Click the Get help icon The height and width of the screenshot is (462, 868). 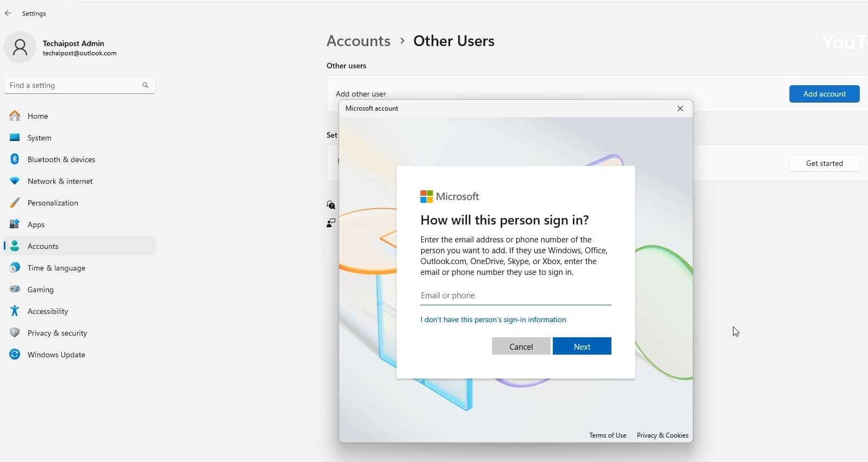tap(331, 204)
